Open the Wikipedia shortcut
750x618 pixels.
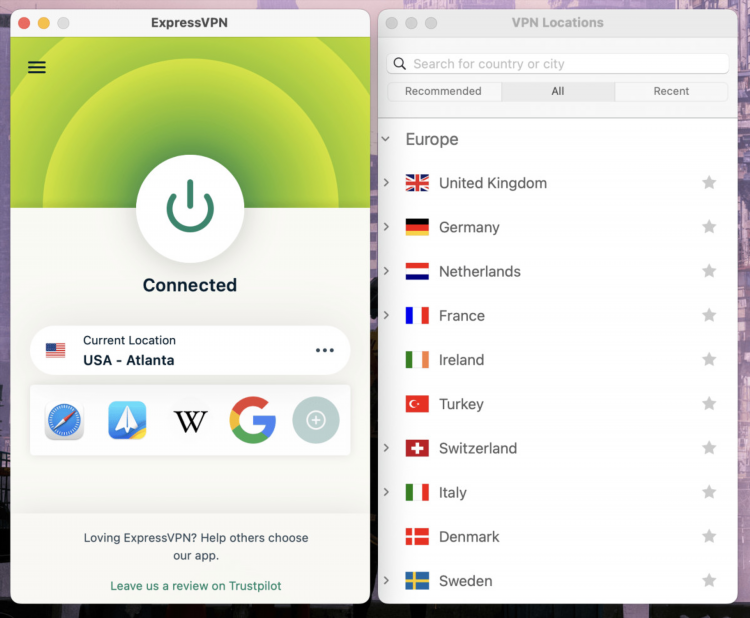pos(190,421)
